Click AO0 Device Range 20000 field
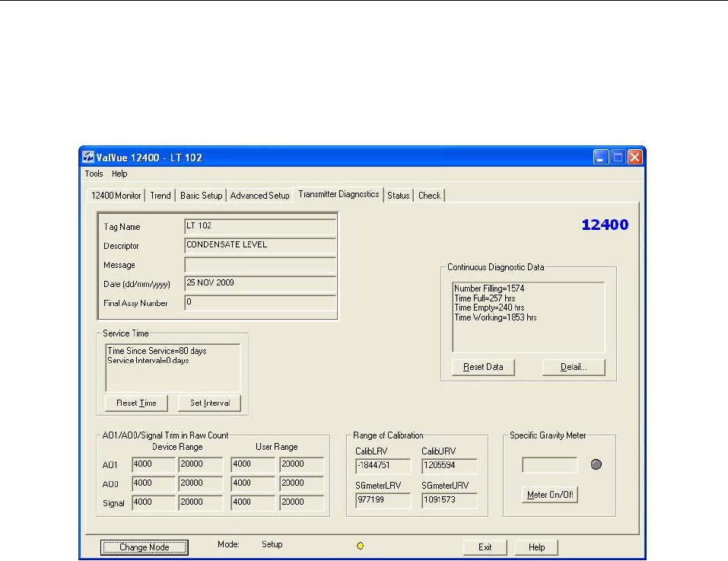728x561 pixels. [201, 483]
